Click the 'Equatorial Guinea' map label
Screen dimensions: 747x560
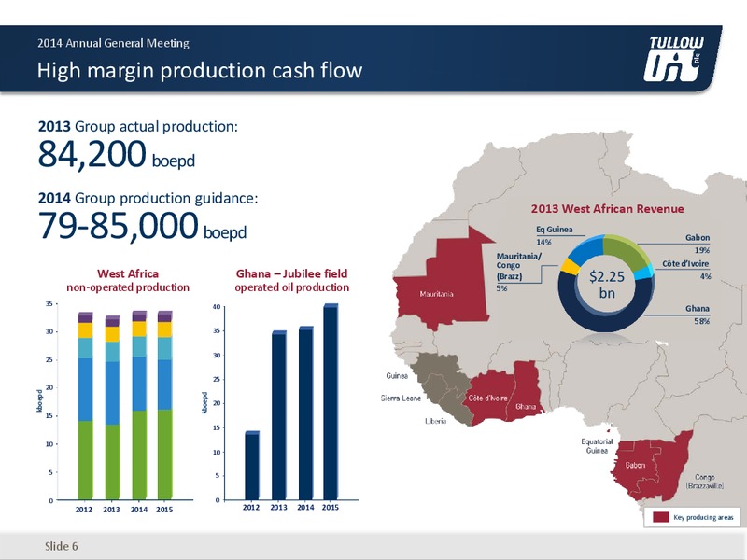tap(597, 446)
